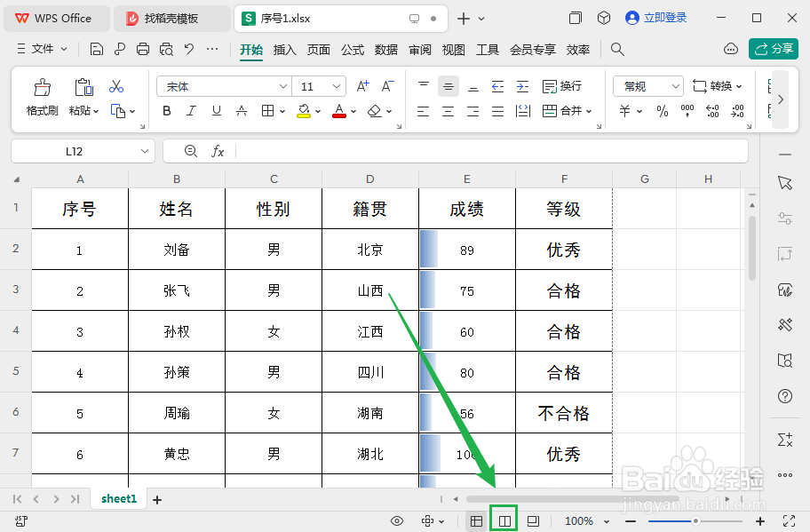The width and height of the screenshot is (810, 532).
Task: Click the AutoSum icon in right sidebar
Action: point(785,439)
